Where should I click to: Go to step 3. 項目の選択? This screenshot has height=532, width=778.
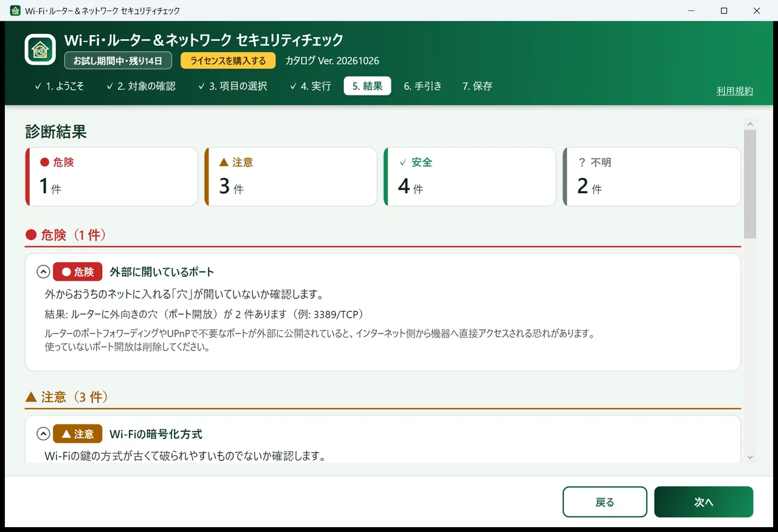click(x=233, y=86)
